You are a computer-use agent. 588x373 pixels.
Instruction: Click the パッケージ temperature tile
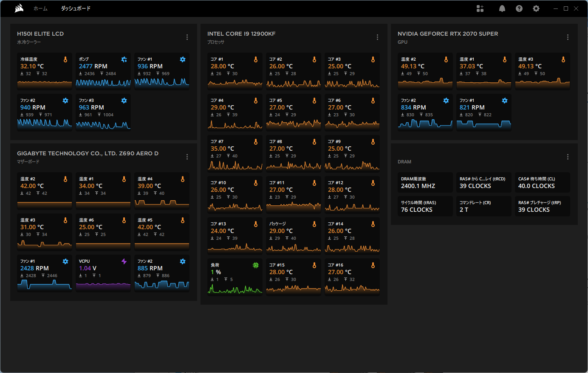293,236
